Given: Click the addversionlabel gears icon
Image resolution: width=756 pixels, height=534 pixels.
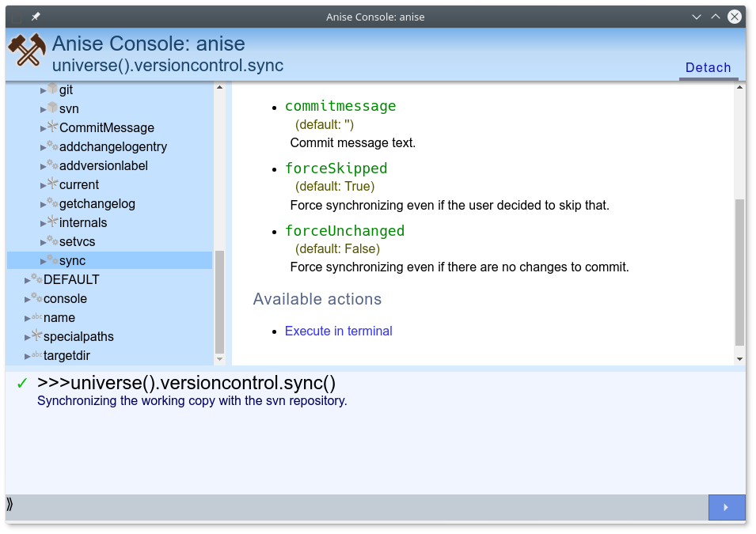Looking at the screenshot, I should click(52, 165).
